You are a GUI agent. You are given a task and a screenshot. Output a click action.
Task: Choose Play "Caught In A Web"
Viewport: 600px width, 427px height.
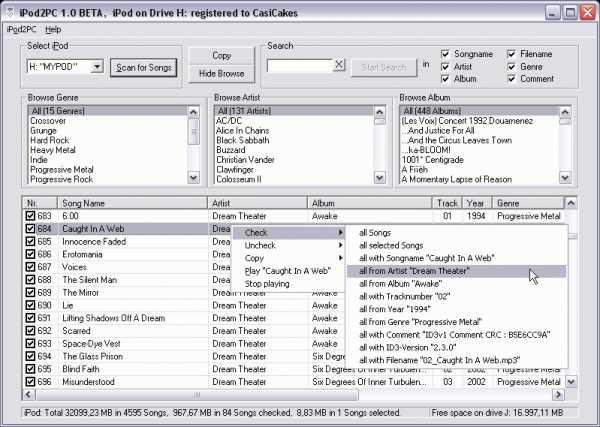pyautogui.click(x=289, y=271)
